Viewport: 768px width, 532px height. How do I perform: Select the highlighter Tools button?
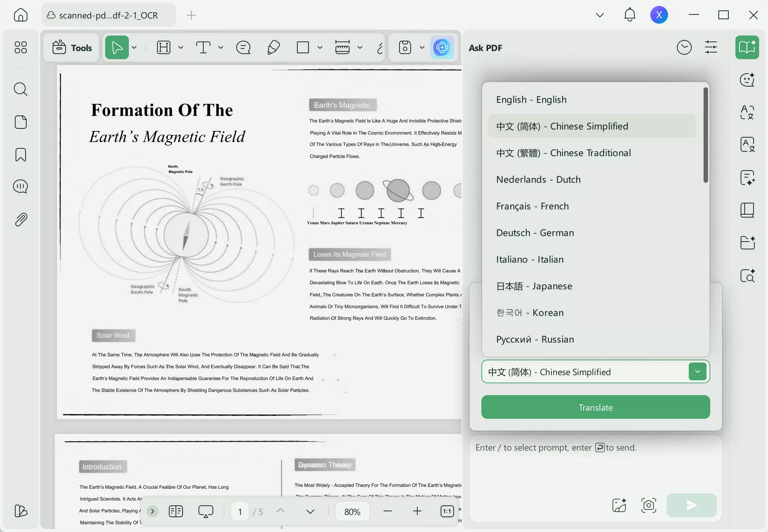click(x=71, y=47)
